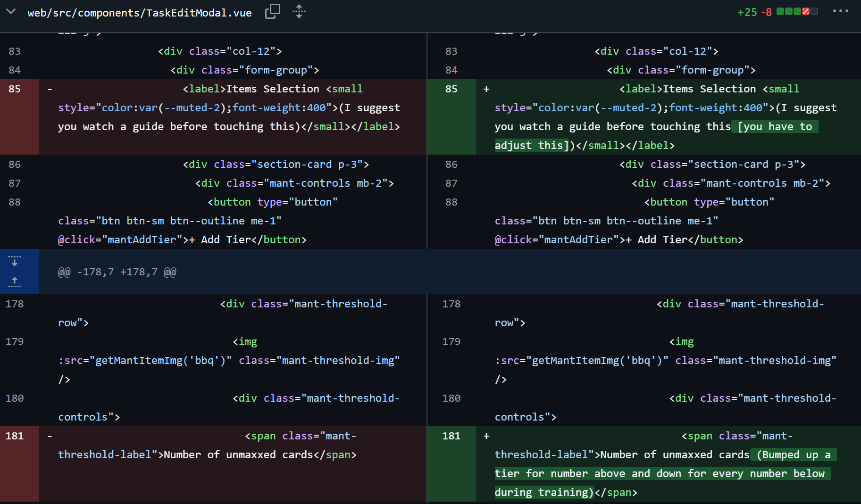
Task: Click the plus marker on added line 181
Action: tap(486, 436)
